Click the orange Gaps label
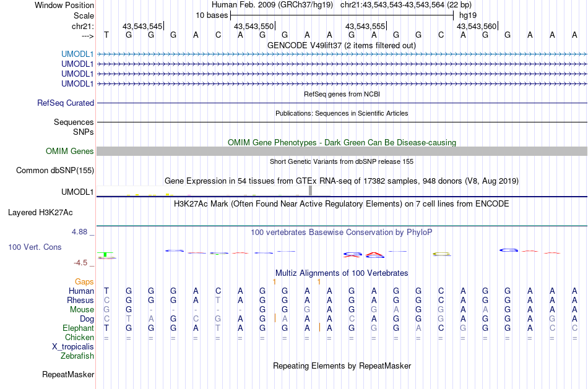The height and width of the screenshot is (389, 588). tap(84, 282)
